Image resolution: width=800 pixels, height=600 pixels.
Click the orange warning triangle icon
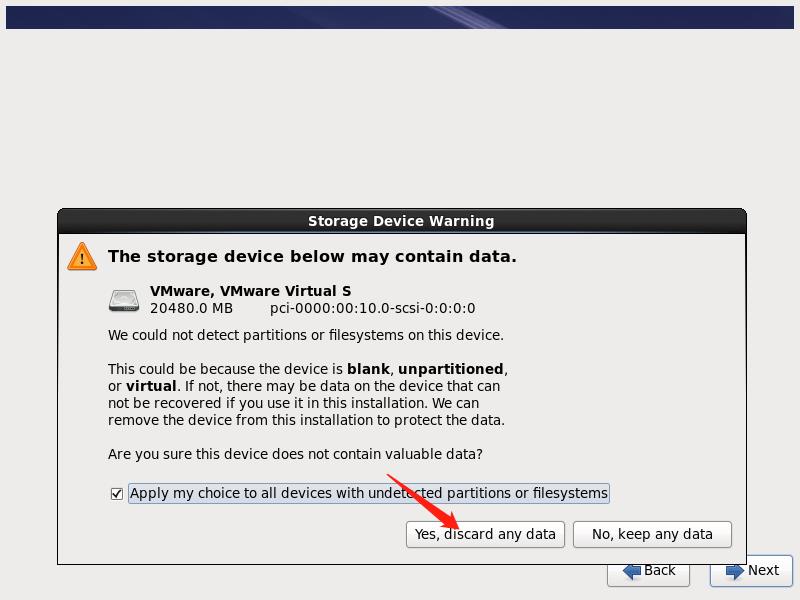coord(82,257)
